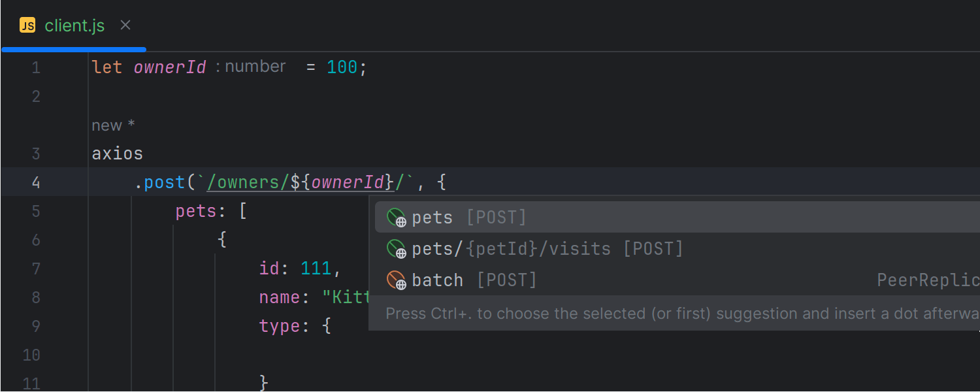This screenshot has width=980, height=392.
Task: Close the client.js tab
Action: [x=125, y=25]
